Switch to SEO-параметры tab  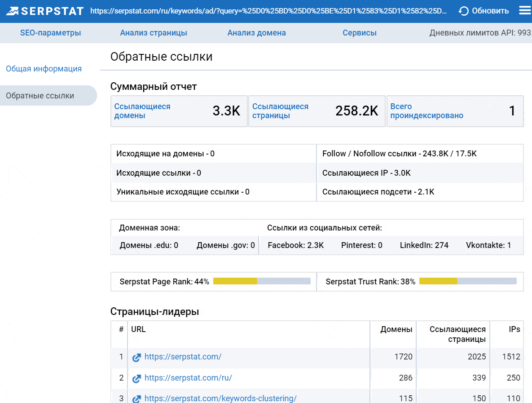pyautogui.click(x=51, y=33)
